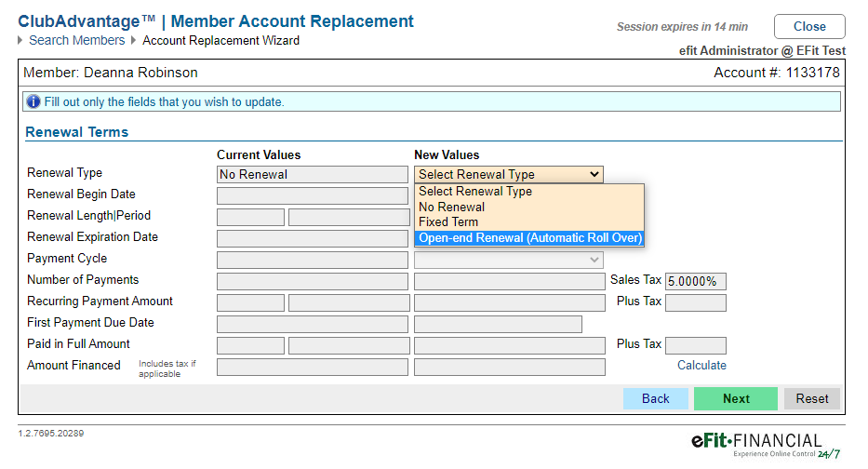Click 'Account Replacement Wizard' breadcrumb text
The height and width of the screenshot is (469, 868).
pos(220,40)
